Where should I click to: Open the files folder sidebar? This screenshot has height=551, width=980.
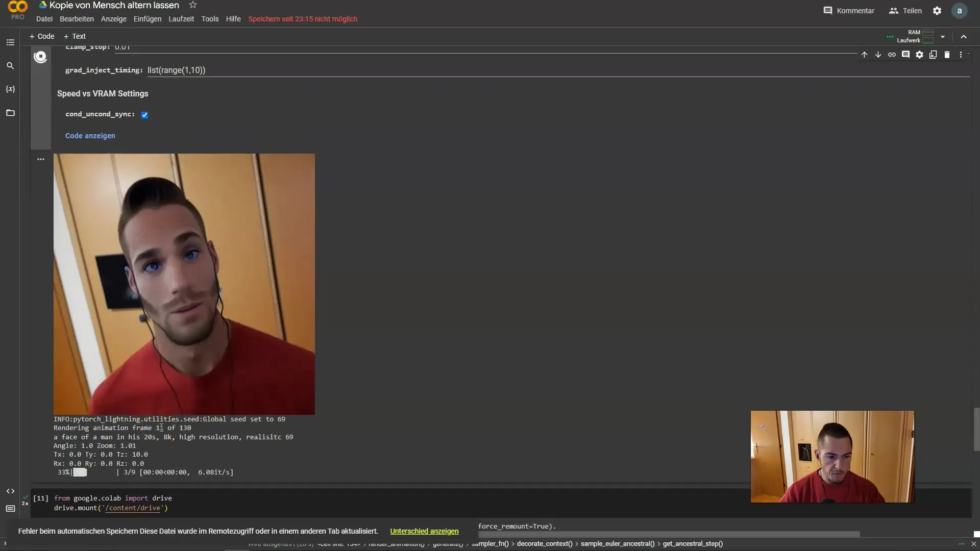(x=10, y=113)
